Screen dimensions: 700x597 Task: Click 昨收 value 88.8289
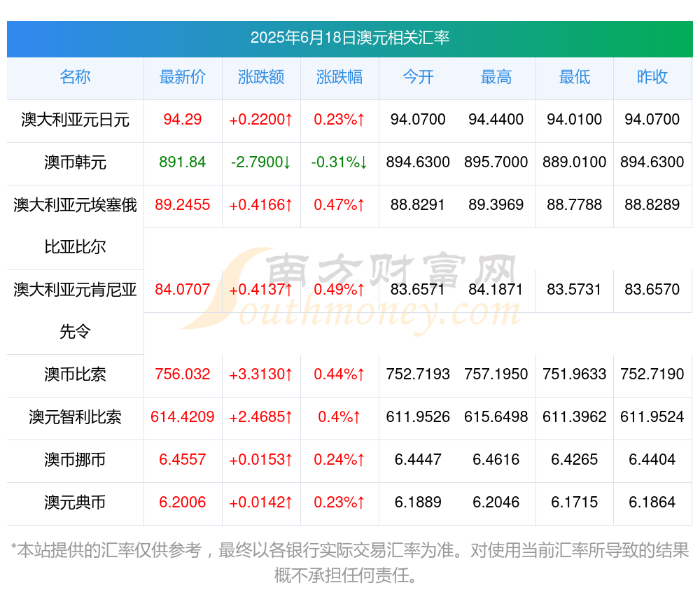pos(652,205)
